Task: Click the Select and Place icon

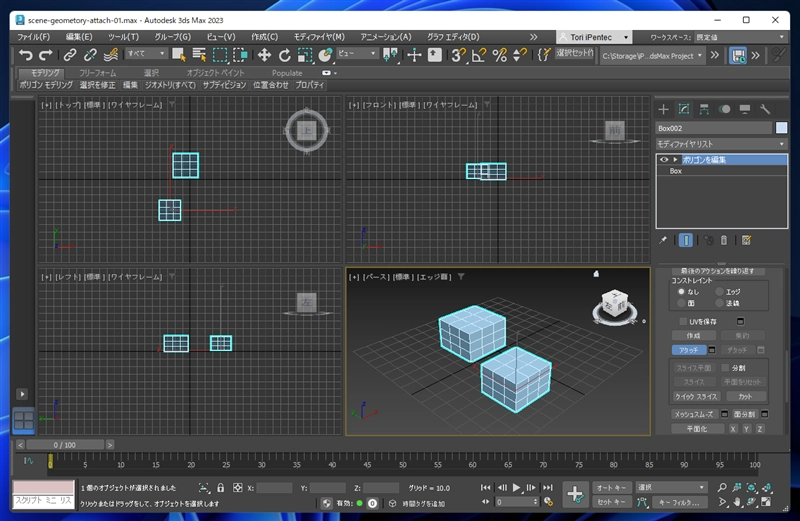Action: [x=325, y=55]
